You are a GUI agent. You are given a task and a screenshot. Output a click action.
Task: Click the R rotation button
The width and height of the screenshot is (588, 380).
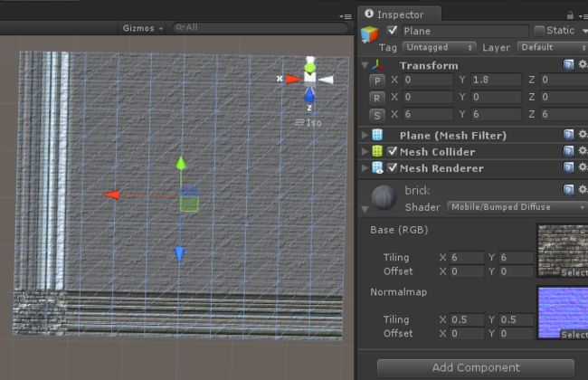click(x=377, y=98)
